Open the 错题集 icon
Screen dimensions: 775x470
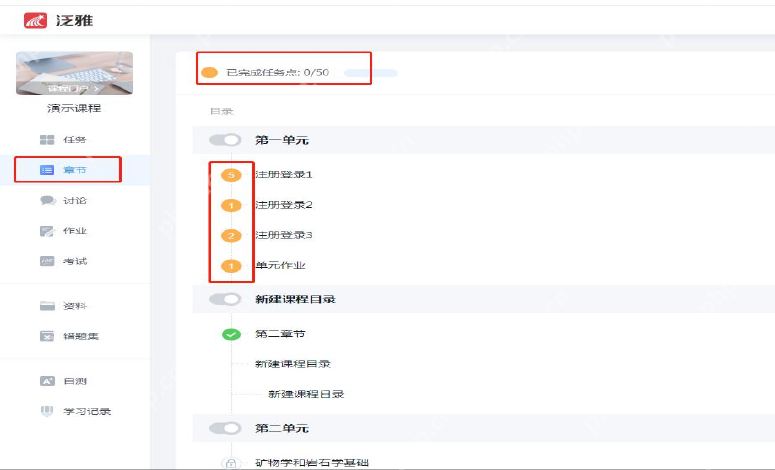click(47, 336)
